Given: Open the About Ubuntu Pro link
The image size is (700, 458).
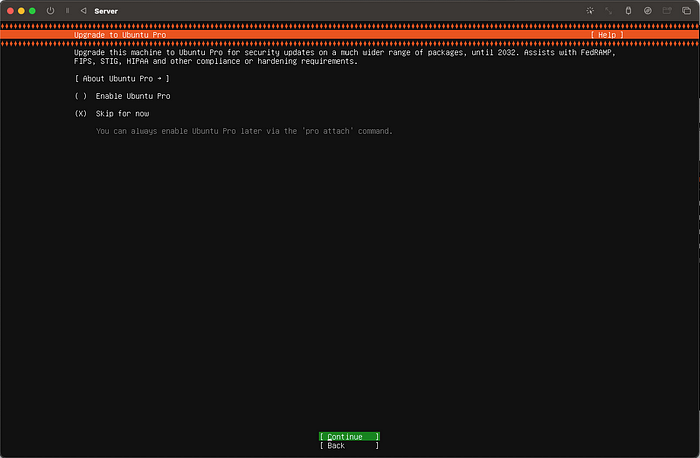Looking at the screenshot, I should [122, 79].
